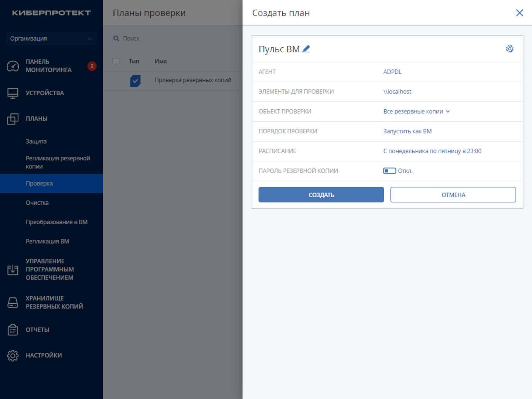Select the Очистка plans menu item
Image resolution: width=532 pixels, height=399 pixels.
pos(37,203)
